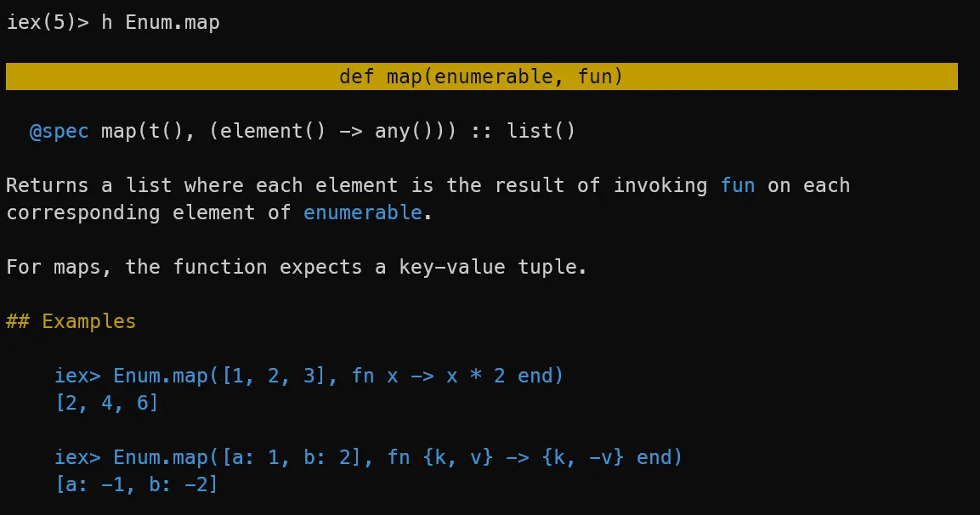Viewport: 980px width, 515px height.
Task: Click the "[a: -1, b: -2]" result line
Action: (137, 484)
